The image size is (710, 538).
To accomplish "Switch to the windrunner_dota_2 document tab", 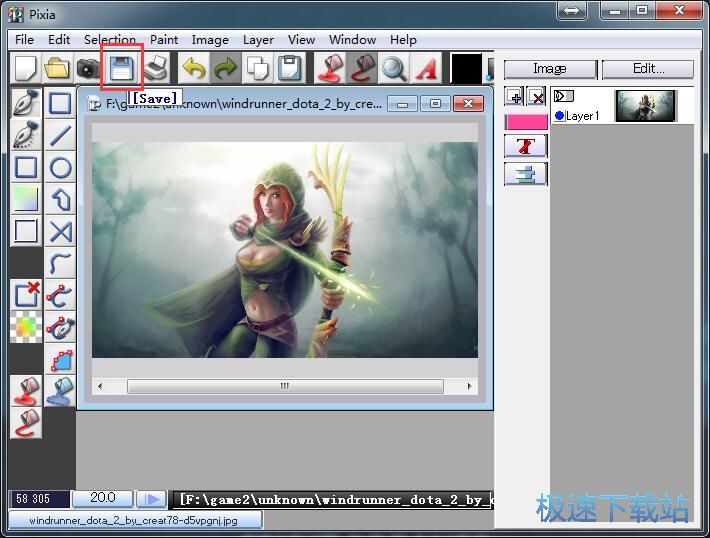I will click(135, 520).
